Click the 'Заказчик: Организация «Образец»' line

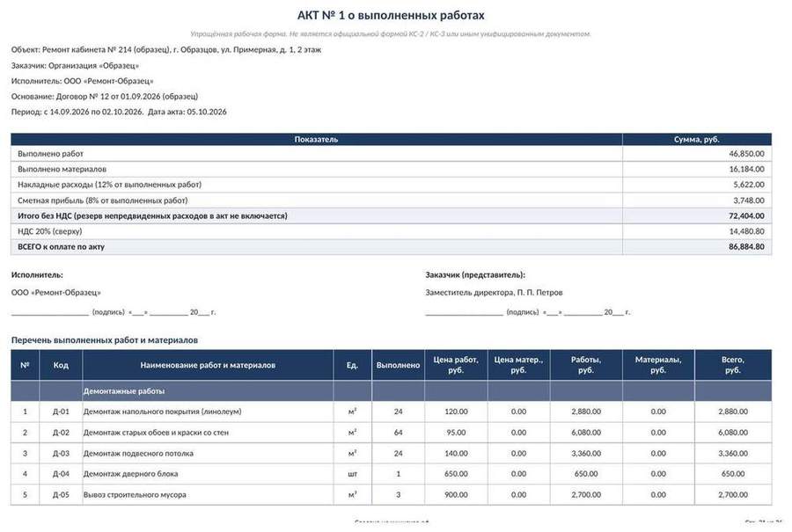(x=75, y=65)
